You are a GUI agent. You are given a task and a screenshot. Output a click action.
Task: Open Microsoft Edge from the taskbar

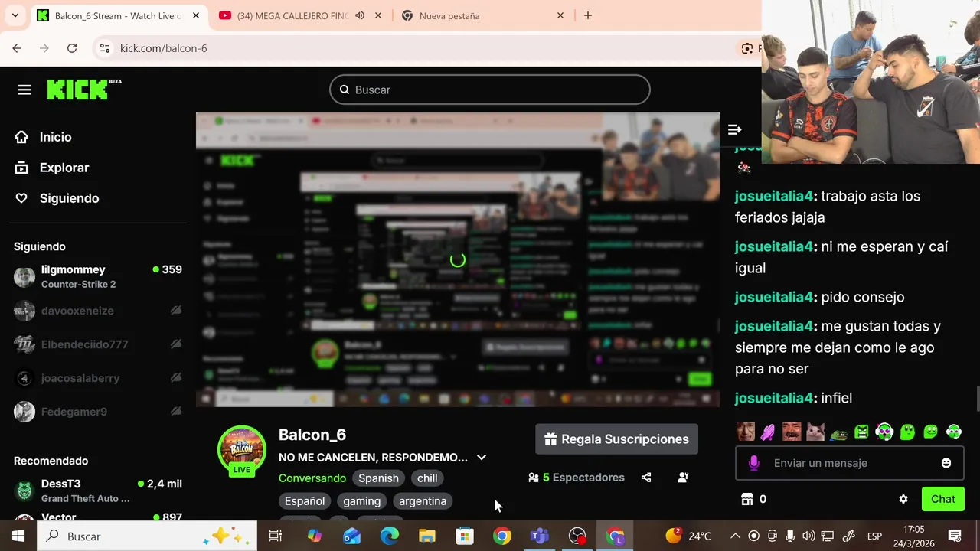[390, 536]
